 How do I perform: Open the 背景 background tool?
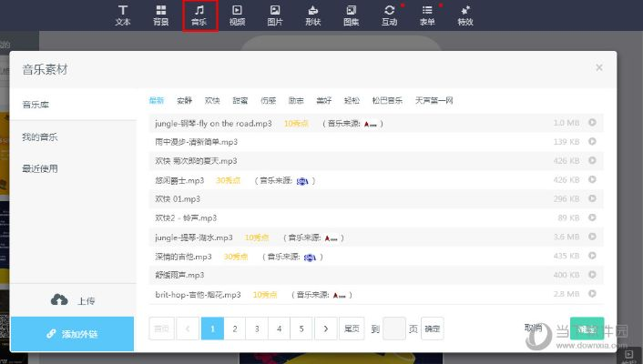(x=160, y=15)
